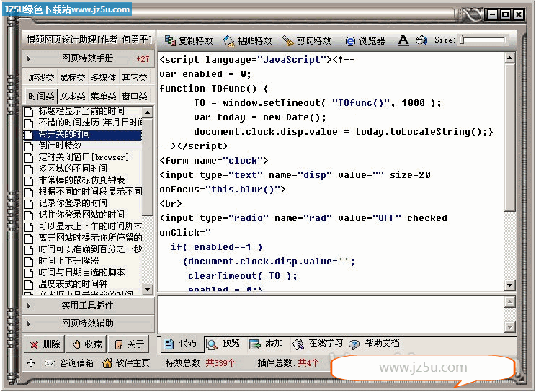The image size is (536, 392).
Task: Select the 窗口类 category tab
Action: click(x=134, y=96)
